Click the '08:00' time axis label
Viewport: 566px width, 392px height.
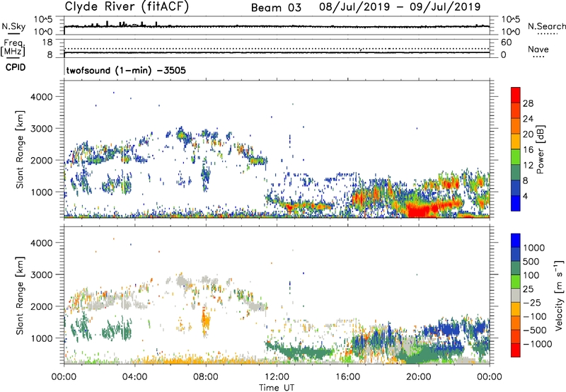pyautogui.click(x=205, y=377)
